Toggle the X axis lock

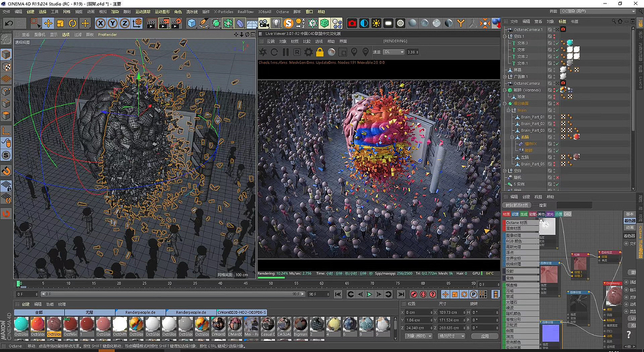[101, 23]
